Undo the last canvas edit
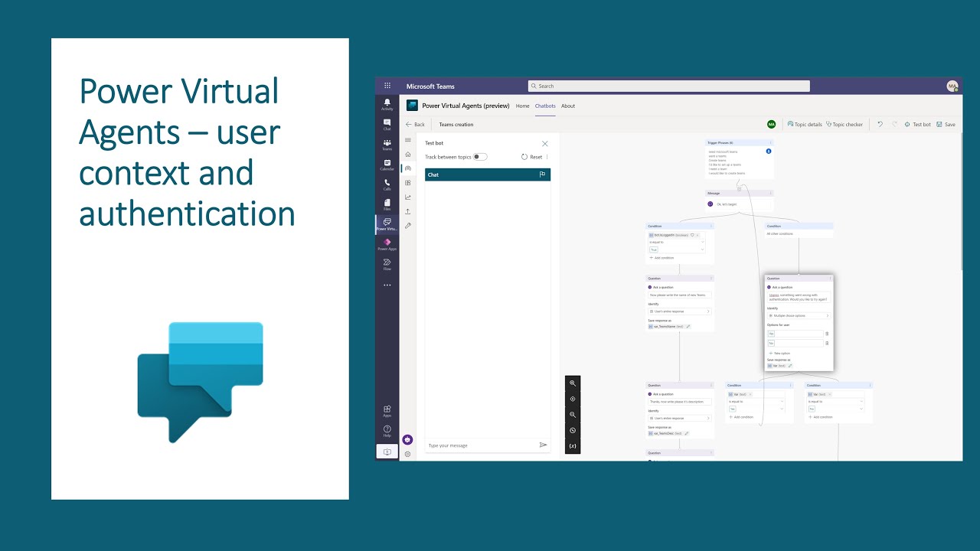Viewport: 980px width, 551px height. pos(880,124)
